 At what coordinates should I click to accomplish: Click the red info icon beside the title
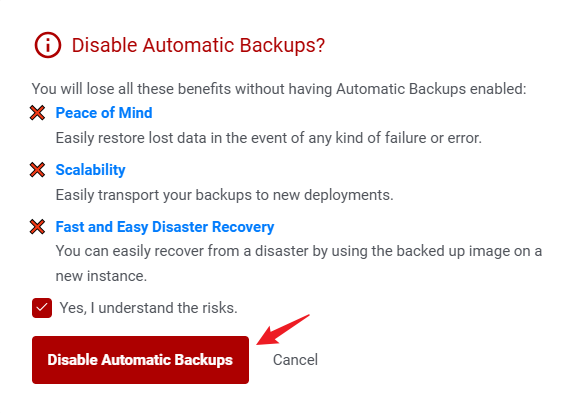coord(48,45)
